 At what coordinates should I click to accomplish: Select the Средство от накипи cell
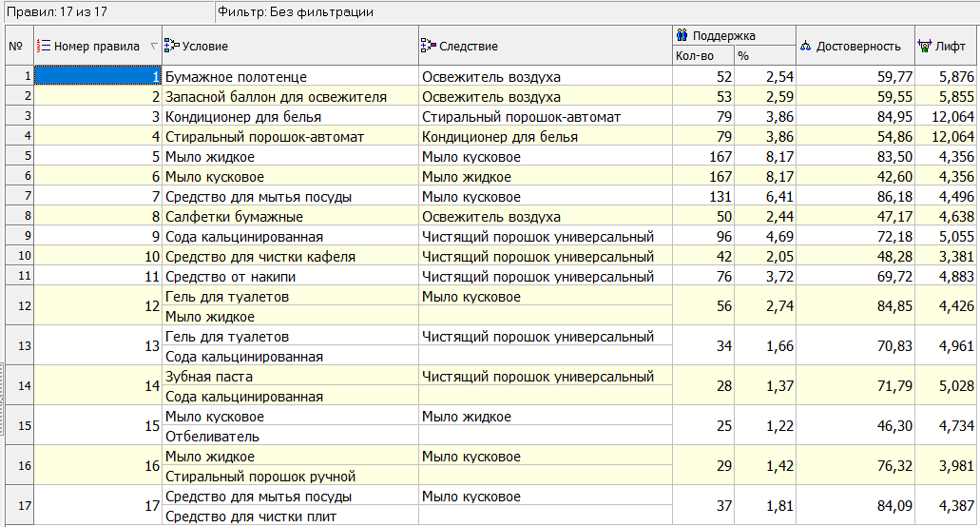click(x=230, y=277)
